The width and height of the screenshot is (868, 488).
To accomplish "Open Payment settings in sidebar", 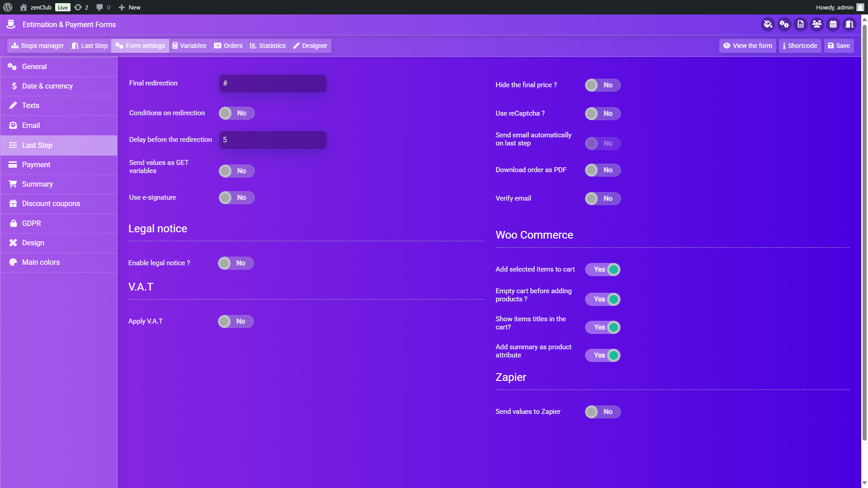I will pyautogui.click(x=59, y=165).
